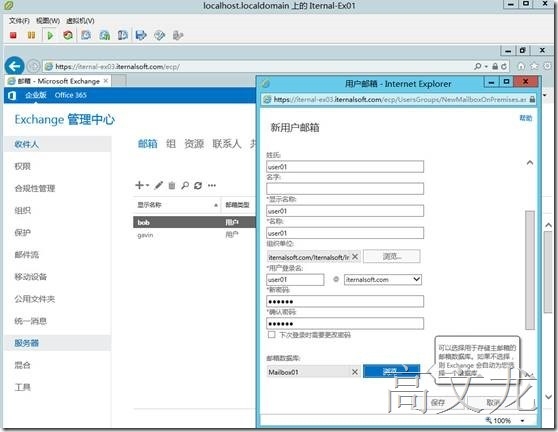This screenshot has height=432, width=558.
Task: Clear the organizational unit with its X
Action: coord(355,257)
